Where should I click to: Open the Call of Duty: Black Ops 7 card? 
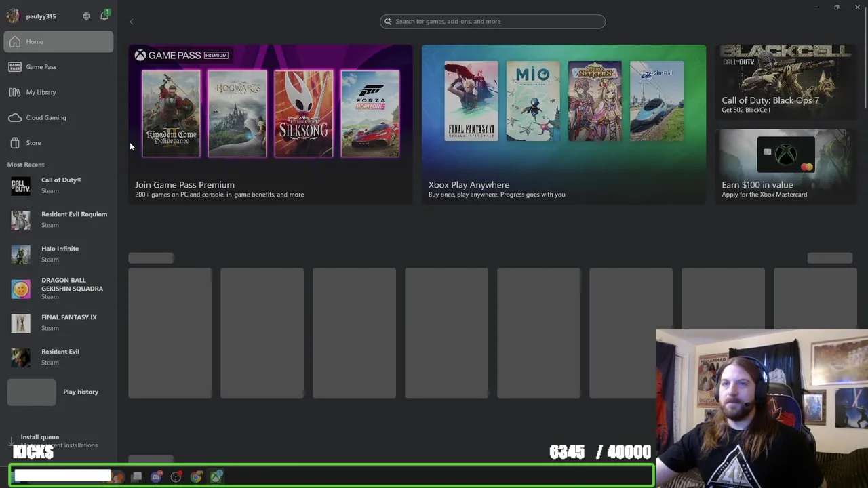point(785,82)
